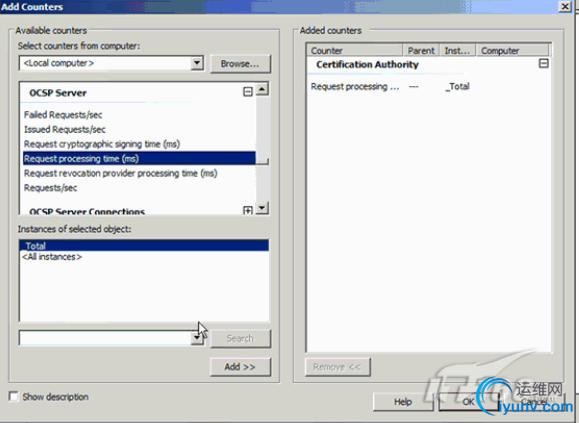This screenshot has width=579, height=423.
Task: Click the Add >> button
Action: coord(240,367)
